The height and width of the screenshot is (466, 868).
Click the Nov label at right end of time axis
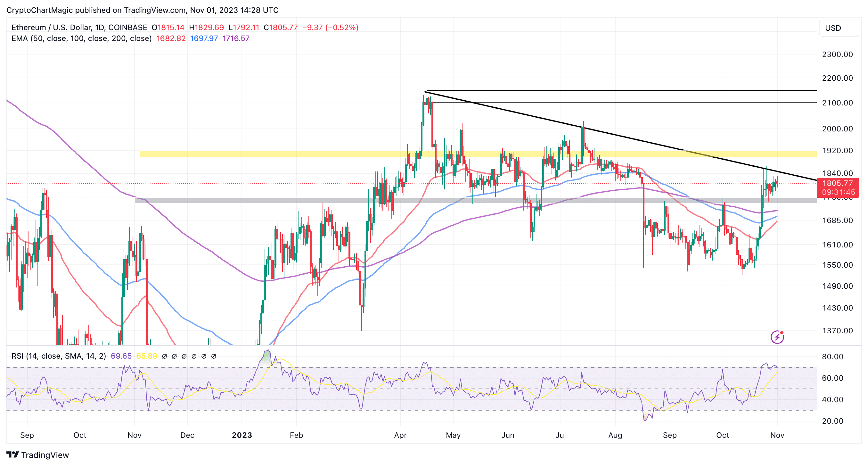pos(777,435)
